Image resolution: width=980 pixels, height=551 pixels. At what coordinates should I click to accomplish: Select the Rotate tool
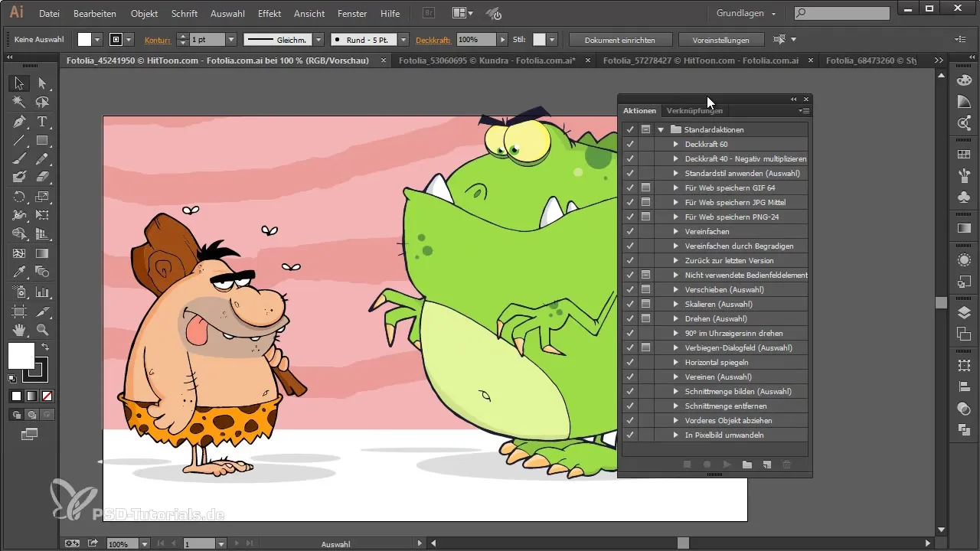(x=19, y=197)
